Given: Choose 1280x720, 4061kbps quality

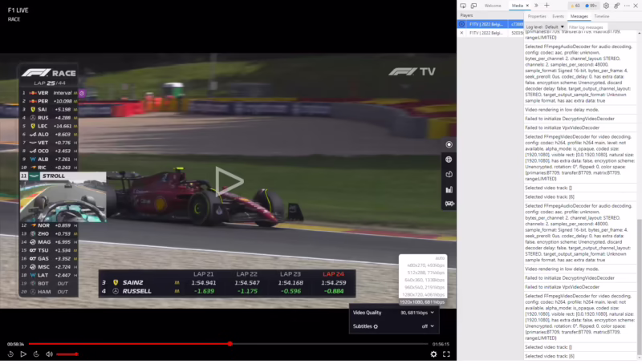Looking at the screenshot, I should (x=424, y=294).
